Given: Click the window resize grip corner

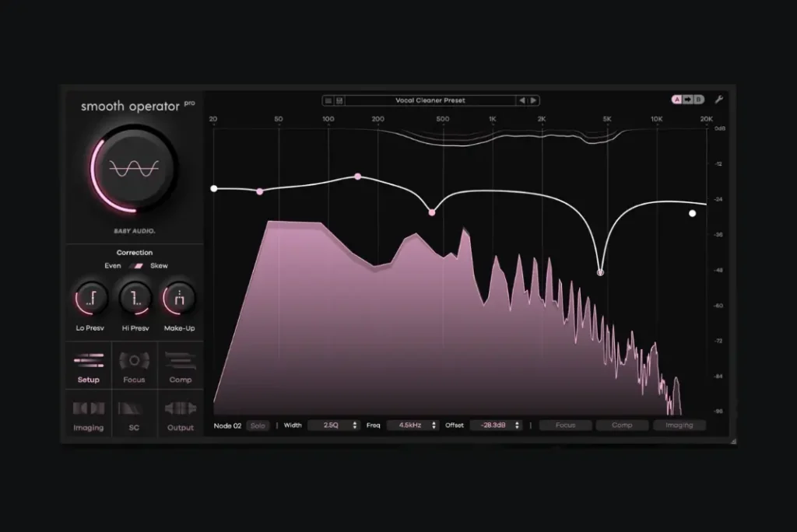Looking at the screenshot, I should [x=733, y=442].
